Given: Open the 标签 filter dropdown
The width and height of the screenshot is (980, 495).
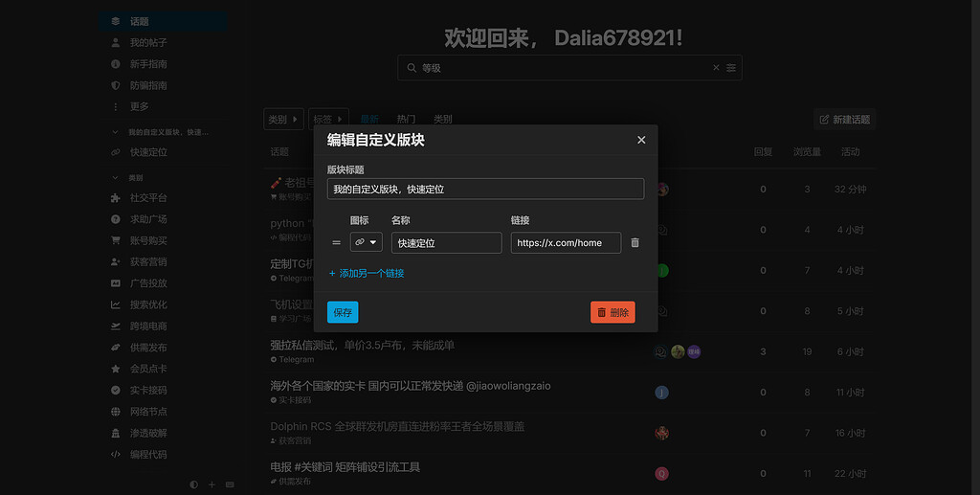Looking at the screenshot, I should (x=328, y=119).
